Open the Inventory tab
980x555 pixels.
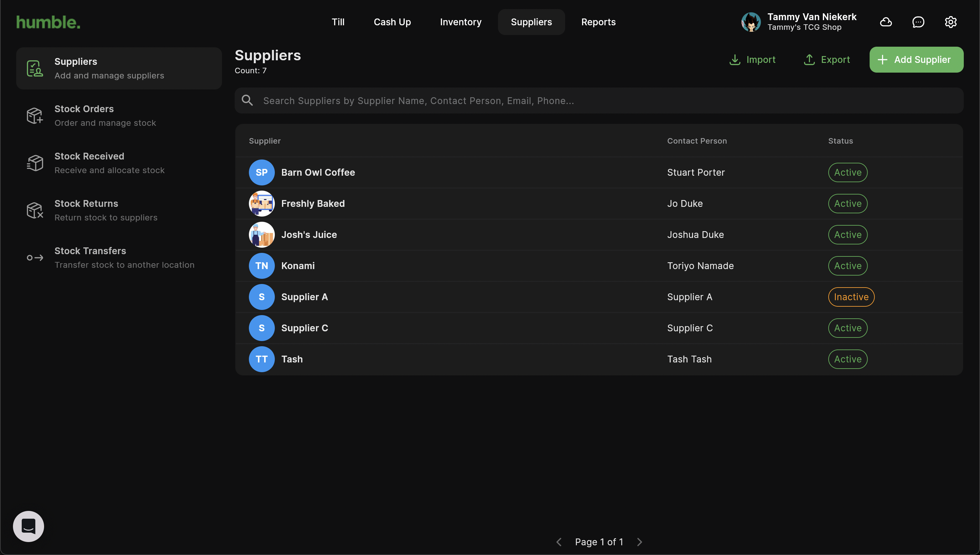(460, 22)
